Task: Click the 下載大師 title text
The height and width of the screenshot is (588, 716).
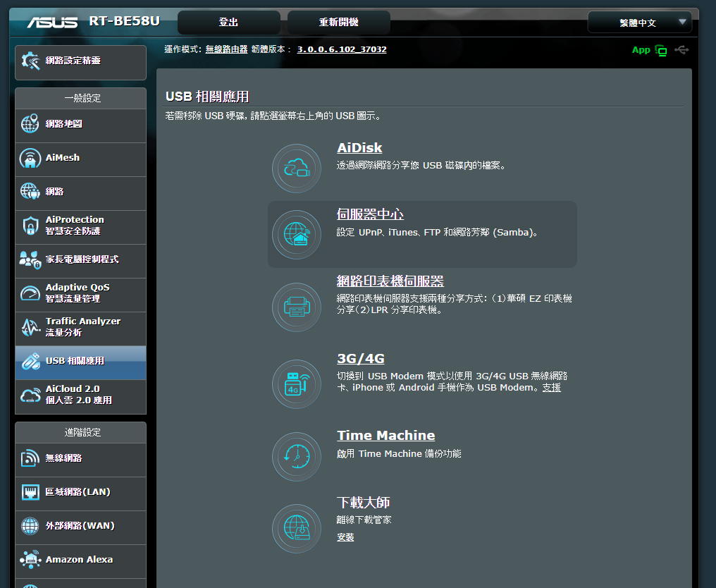Action: coord(363,503)
